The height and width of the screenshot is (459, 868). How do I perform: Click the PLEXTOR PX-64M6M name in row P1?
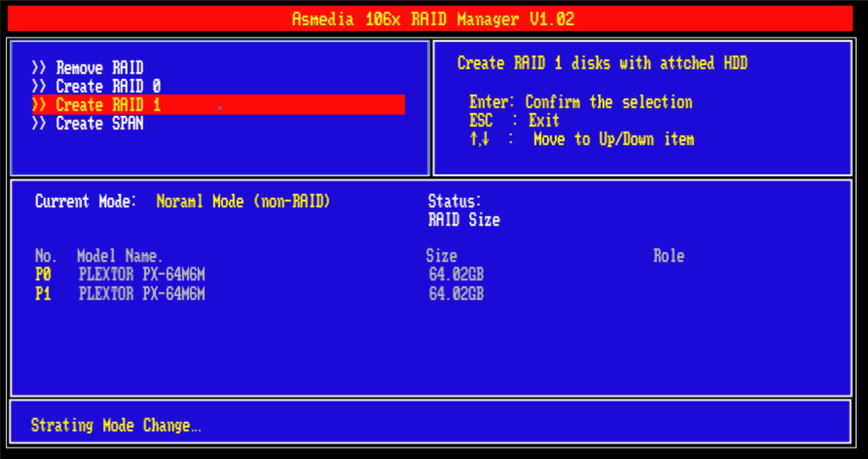click(142, 294)
